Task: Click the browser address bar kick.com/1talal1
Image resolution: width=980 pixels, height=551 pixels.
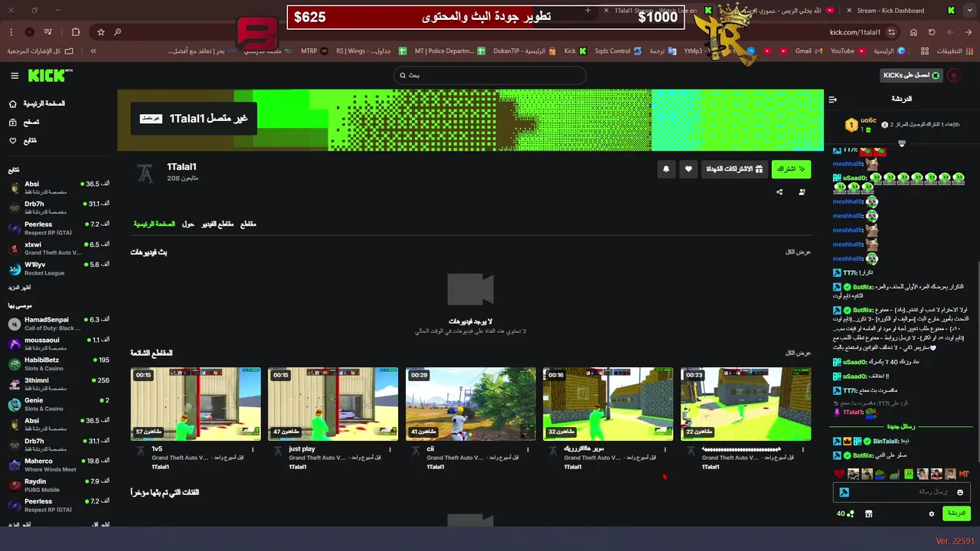Action: 855,32
